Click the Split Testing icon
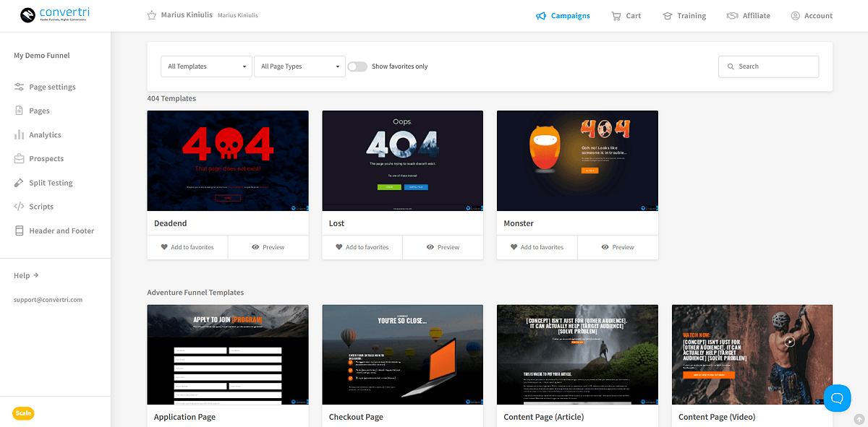Screen dimensions: 868x427 coord(19,183)
